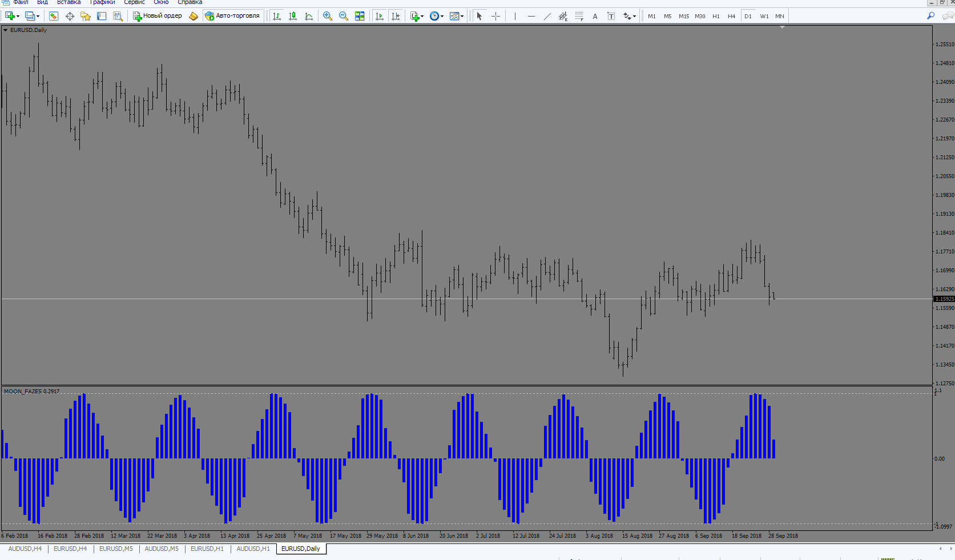The height and width of the screenshot is (560, 955).
Task: Open the MetaEditor yellow book icon
Action: click(194, 16)
